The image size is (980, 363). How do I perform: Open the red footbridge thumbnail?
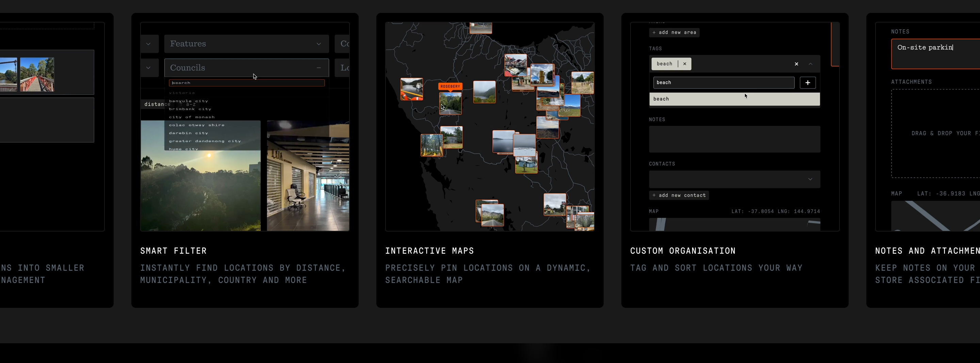(x=37, y=75)
